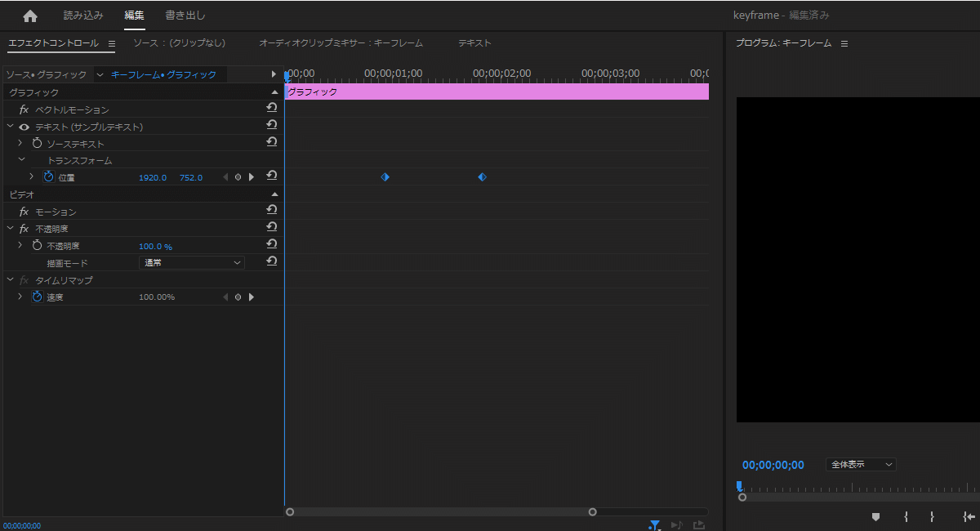
Task: Open the キーフレーム•グラフィック clip dropdown
Action: coord(100,74)
